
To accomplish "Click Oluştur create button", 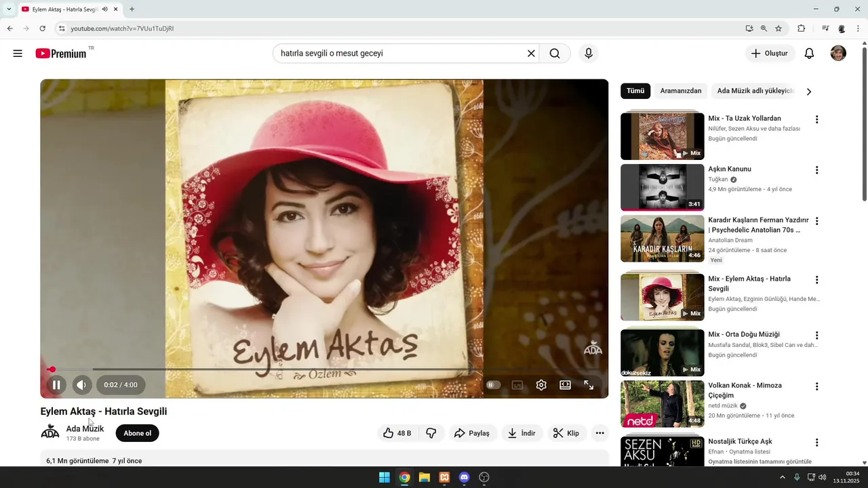I will click(x=770, y=54).
